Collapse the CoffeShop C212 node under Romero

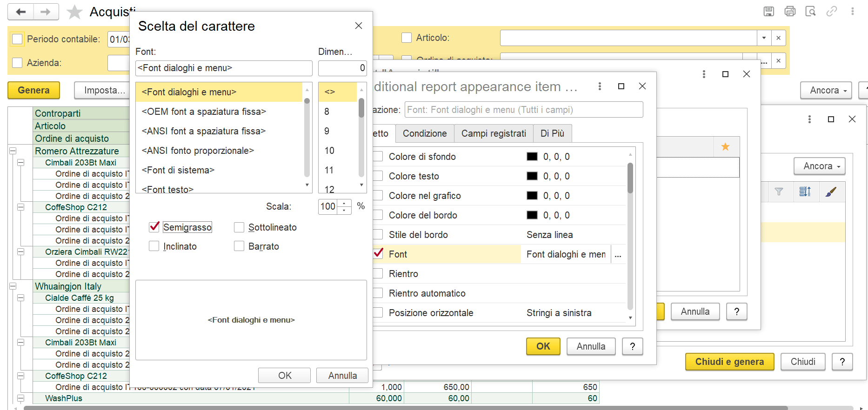click(x=21, y=207)
